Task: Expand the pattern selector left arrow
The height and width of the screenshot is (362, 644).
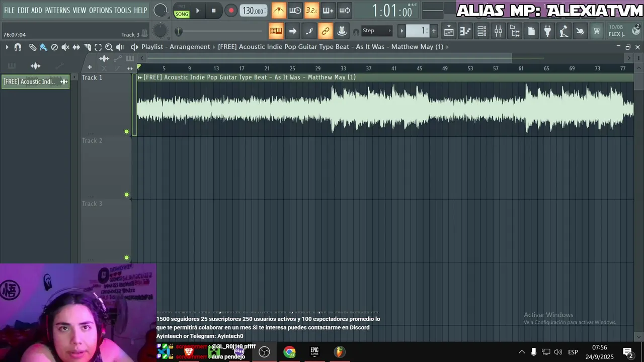Action: 401,31
